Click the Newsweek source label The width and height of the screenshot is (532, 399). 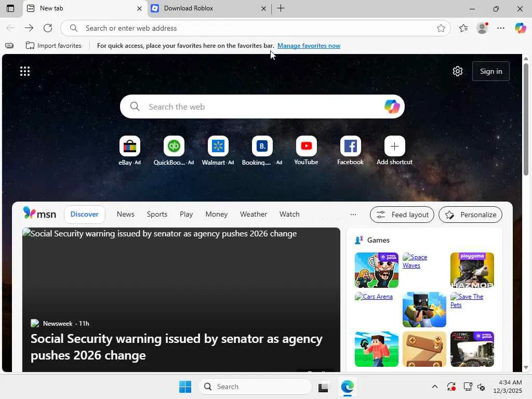57,324
